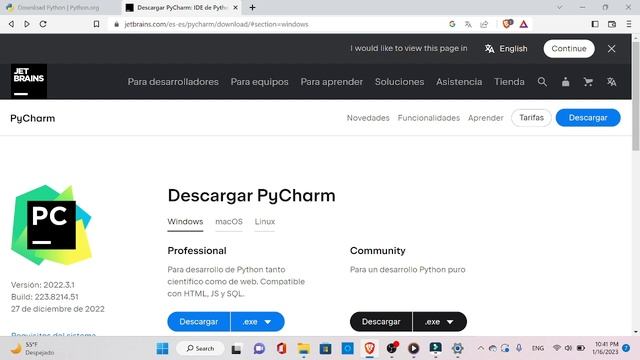Open the site language selector icon

pyautogui.click(x=611, y=82)
